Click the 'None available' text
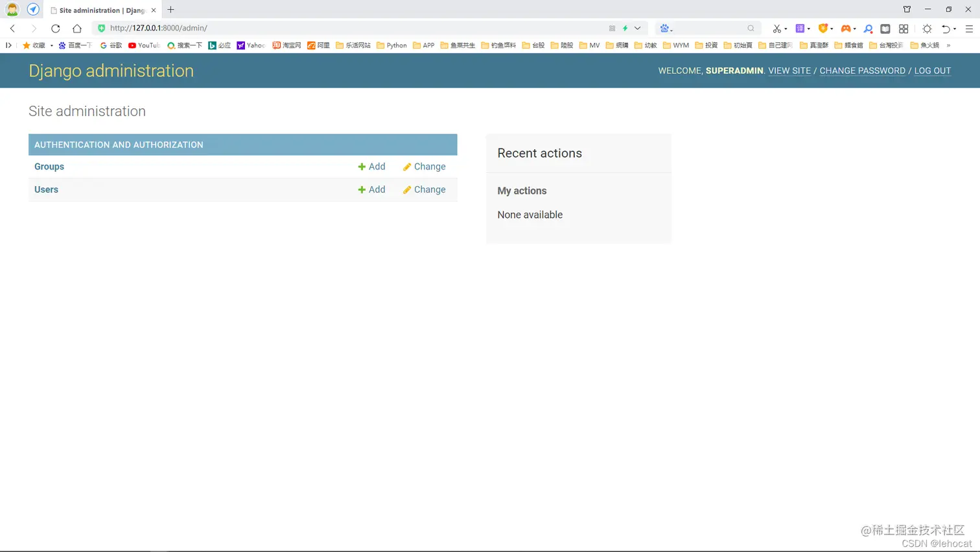Screen dimensions: 980x552 [x=530, y=215]
